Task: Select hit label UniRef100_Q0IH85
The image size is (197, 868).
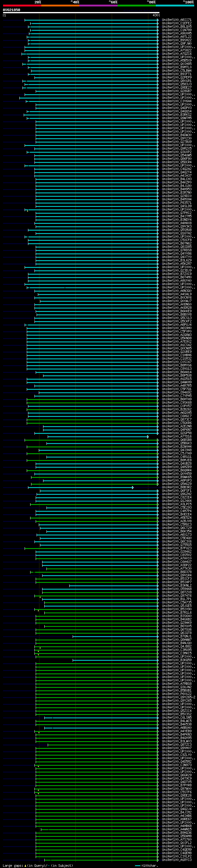Action: (x=176, y=64)
